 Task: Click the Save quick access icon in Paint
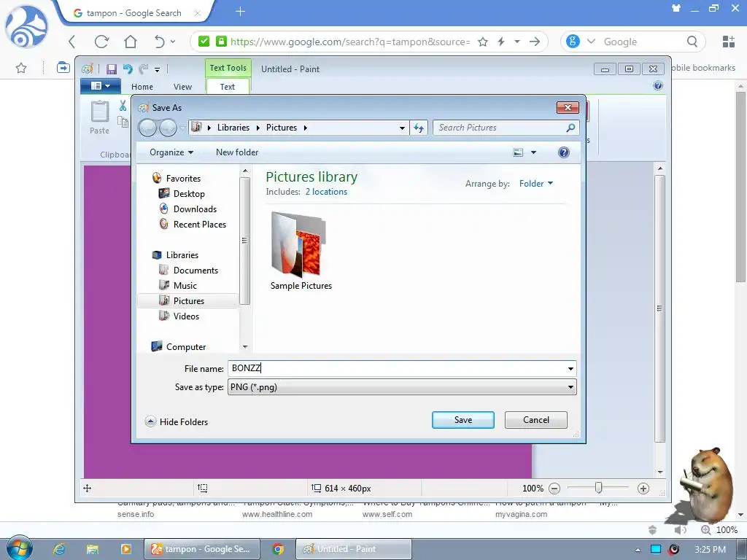coord(112,69)
